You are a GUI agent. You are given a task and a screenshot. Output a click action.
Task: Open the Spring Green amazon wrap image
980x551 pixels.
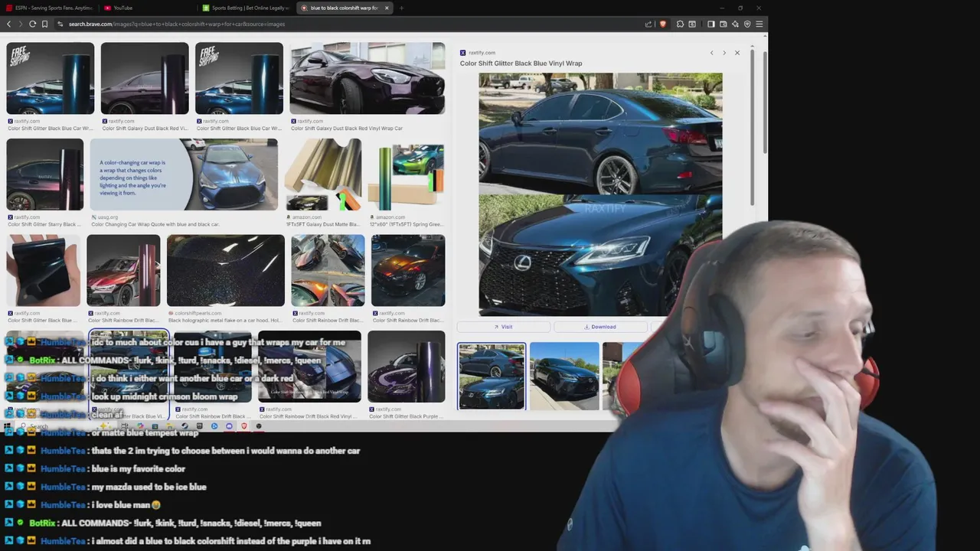coord(406,174)
